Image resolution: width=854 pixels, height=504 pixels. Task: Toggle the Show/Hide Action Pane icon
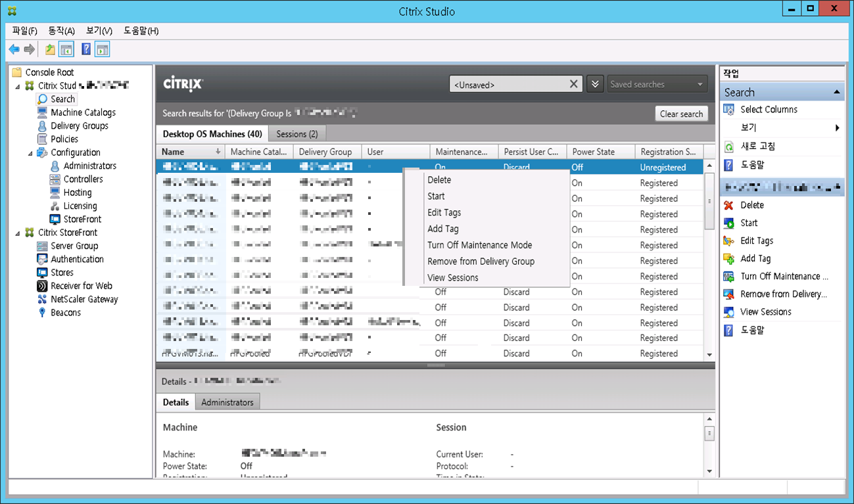(x=102, y=49)
